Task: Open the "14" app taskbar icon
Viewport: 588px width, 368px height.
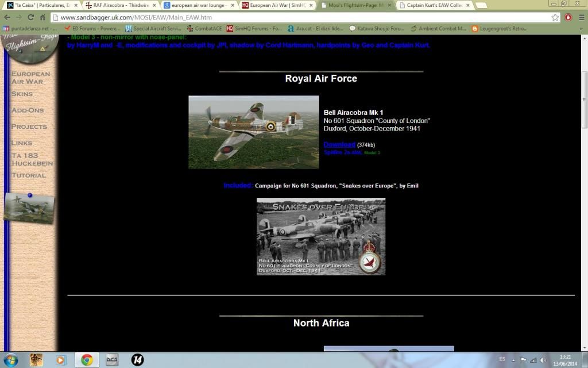Action: [x=138, y=360]
